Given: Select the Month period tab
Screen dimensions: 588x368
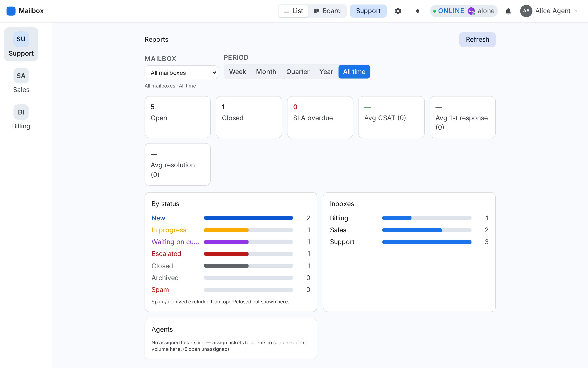Looking at the screenshot, I should click(266, 72).
